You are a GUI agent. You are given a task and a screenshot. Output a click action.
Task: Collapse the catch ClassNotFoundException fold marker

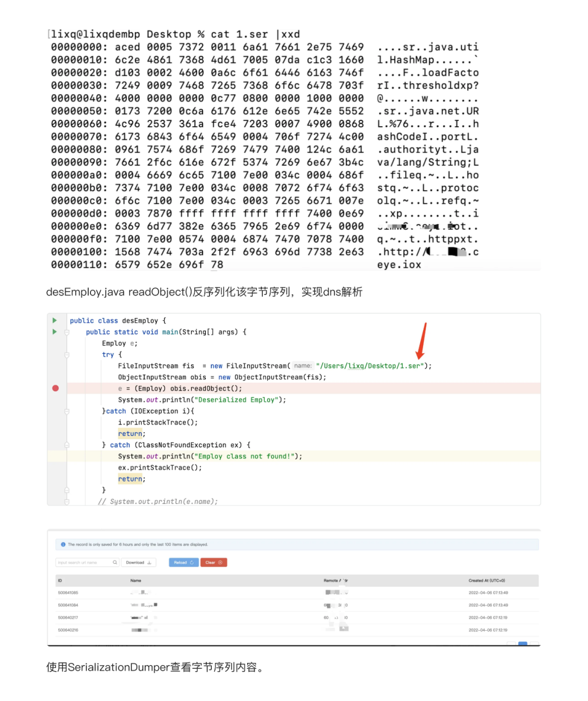(x=67, y=445)
